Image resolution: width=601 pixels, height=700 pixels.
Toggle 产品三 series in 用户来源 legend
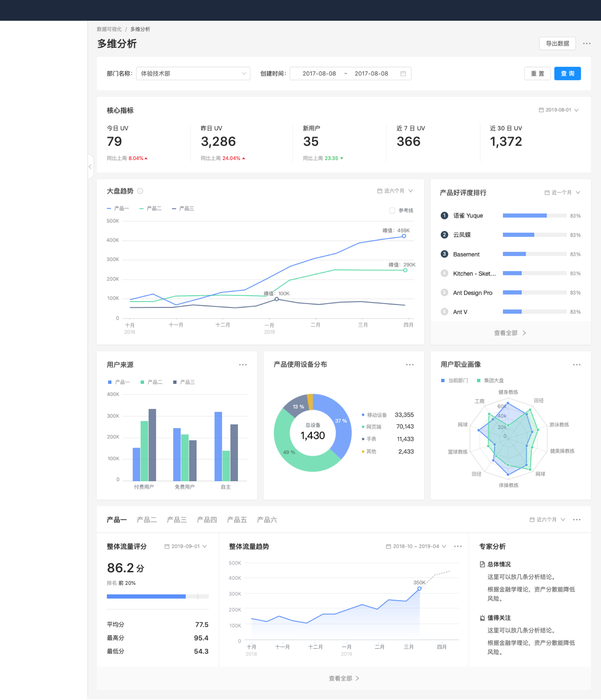coord(184,382)
